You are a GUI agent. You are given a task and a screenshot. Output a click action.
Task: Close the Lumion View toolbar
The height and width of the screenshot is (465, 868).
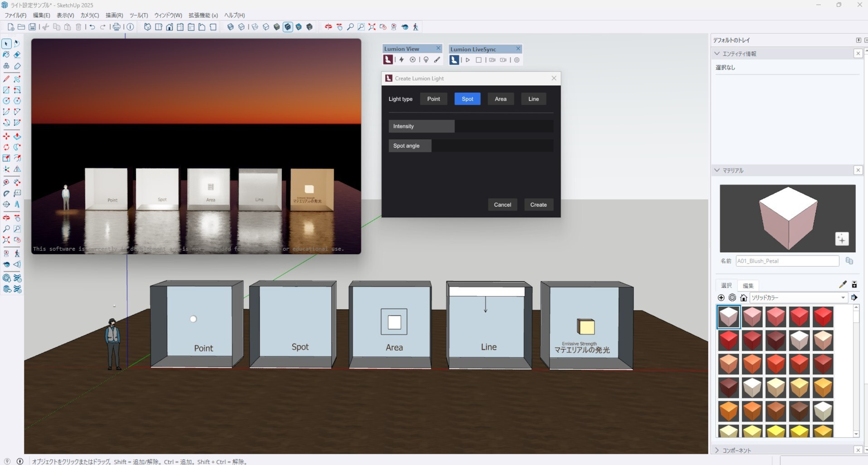438,48
